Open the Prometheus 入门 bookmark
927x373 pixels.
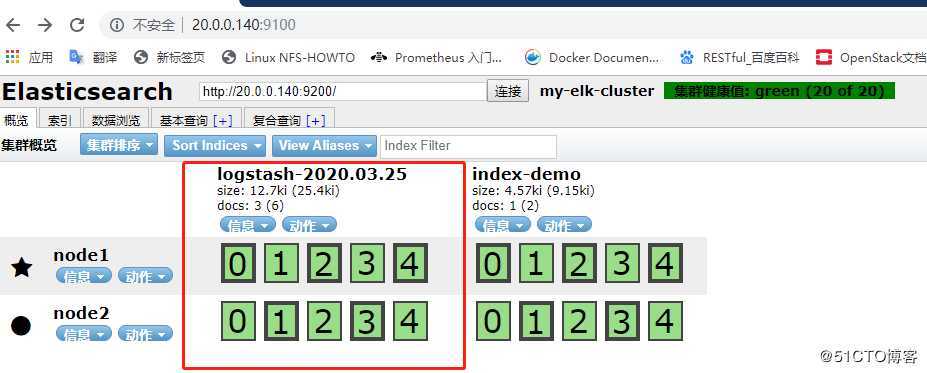pyautogui.click(x=436, y=57)
